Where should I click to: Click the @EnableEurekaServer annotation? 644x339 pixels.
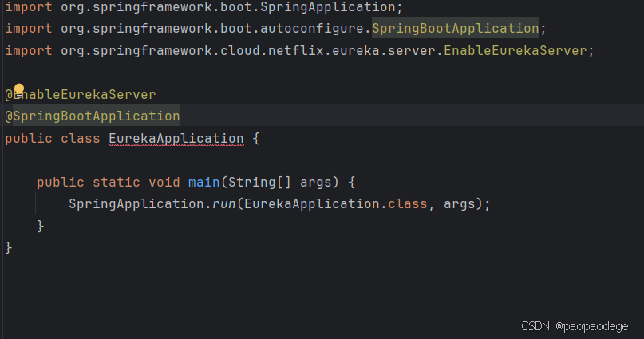(x=81, y=95)
